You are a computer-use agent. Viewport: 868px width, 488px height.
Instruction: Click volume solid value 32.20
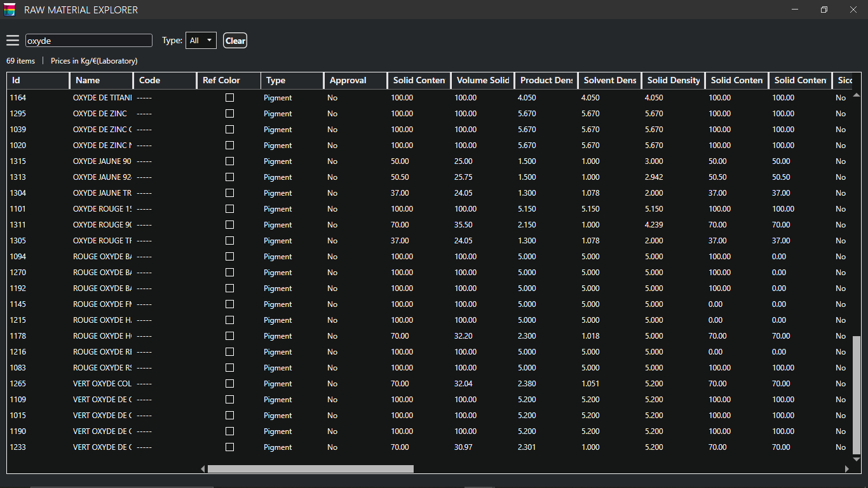coord(463,336)
